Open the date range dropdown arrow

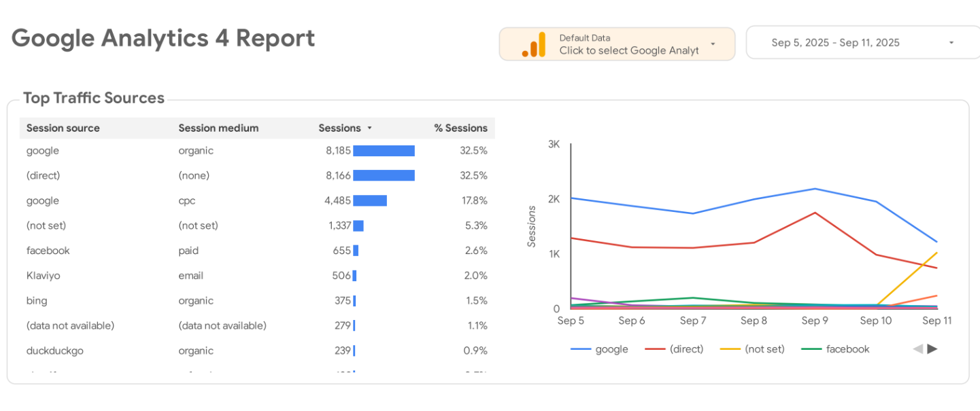(952, 42)
